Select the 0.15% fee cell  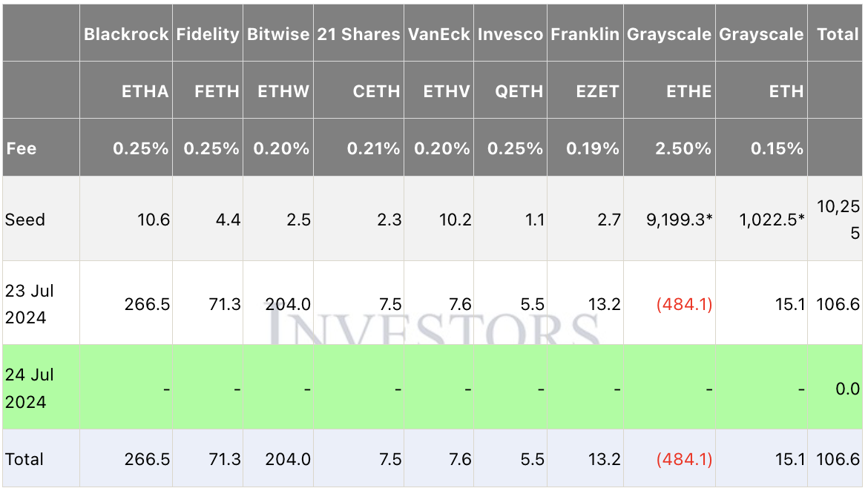coord(776,148)
